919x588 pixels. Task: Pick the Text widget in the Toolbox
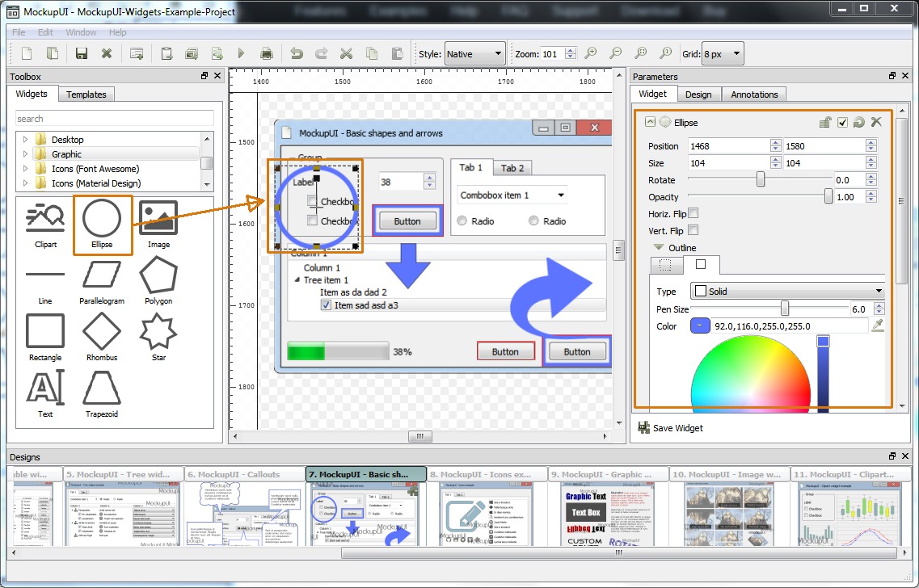tap(45, 394)
